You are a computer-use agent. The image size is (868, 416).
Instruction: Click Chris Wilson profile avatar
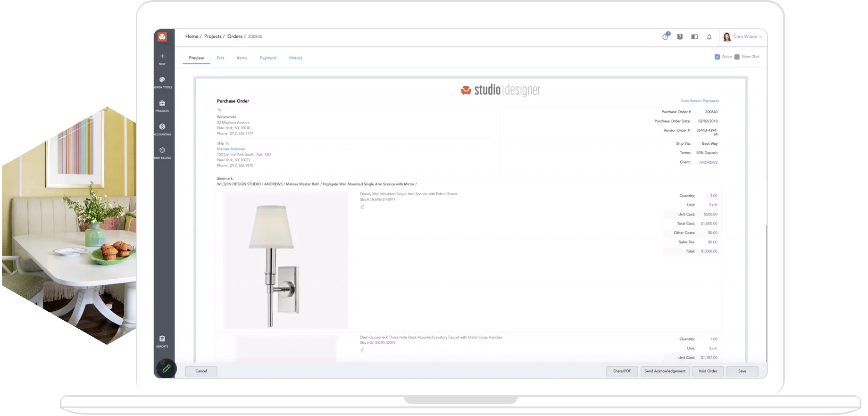(727, 37)
